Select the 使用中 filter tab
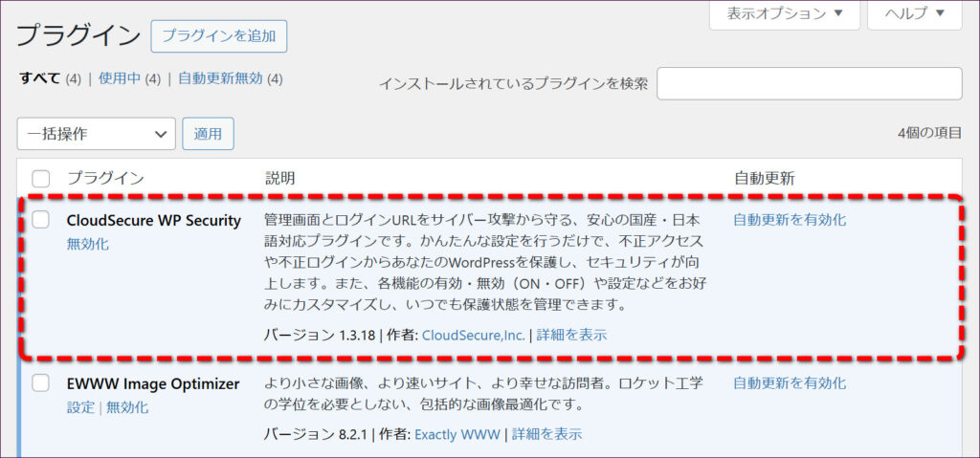Screen dimensions: 980x458 pos(120,78)
